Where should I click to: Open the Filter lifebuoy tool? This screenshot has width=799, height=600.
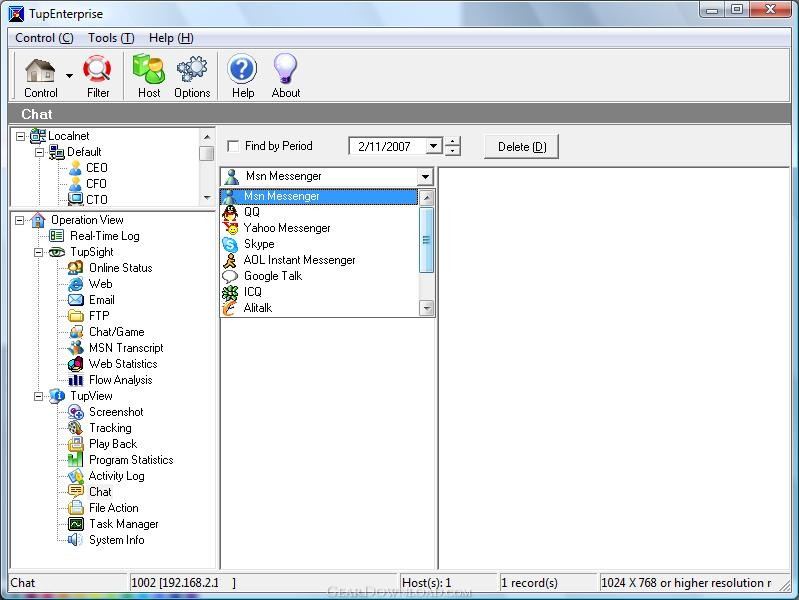(x=97, y=76)
